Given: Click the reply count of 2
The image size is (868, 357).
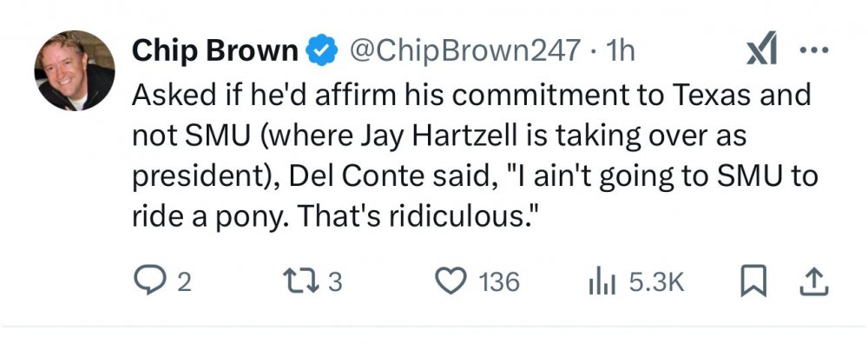Looking at the screenshot, I should 183,282.
